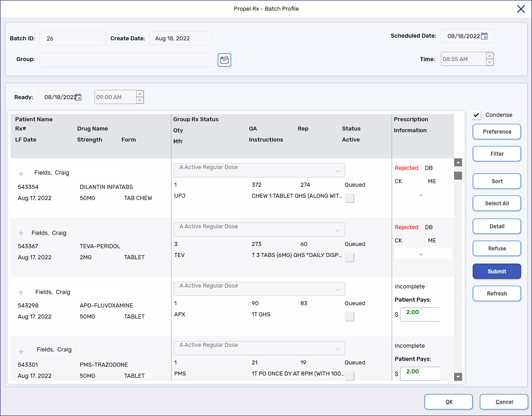The height and width of the screenshot is (416, 532).
Task: Close the Batch Profile window
Action: coord(521,9)
